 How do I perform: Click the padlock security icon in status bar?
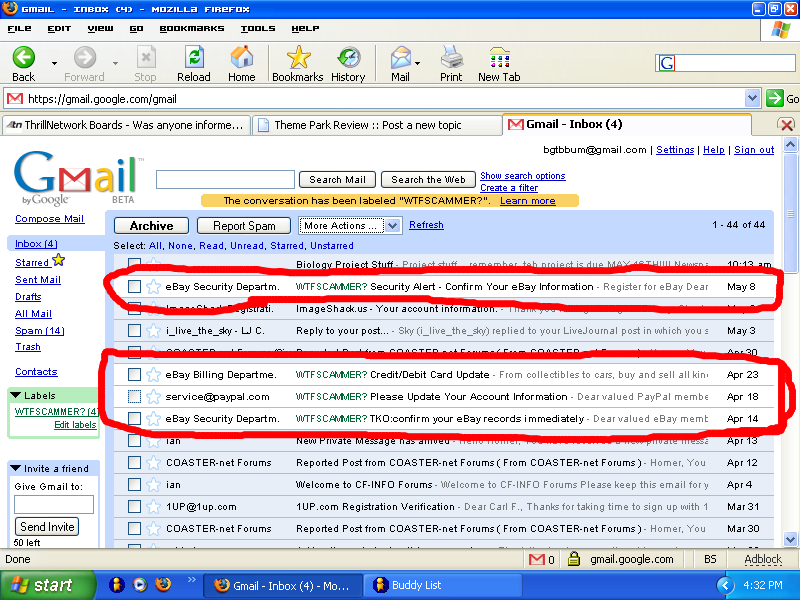tap(574, 559)
